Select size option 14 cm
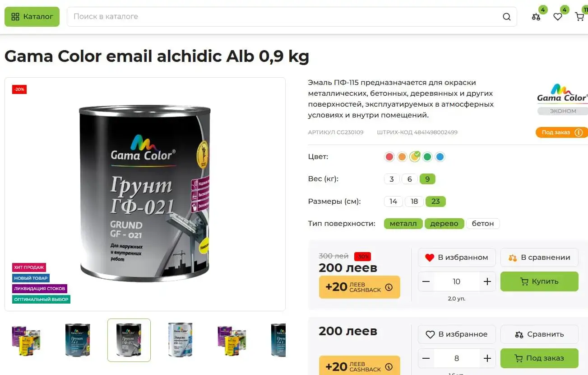Viewport: 588px width, 375px height. [x=393, y=202]
